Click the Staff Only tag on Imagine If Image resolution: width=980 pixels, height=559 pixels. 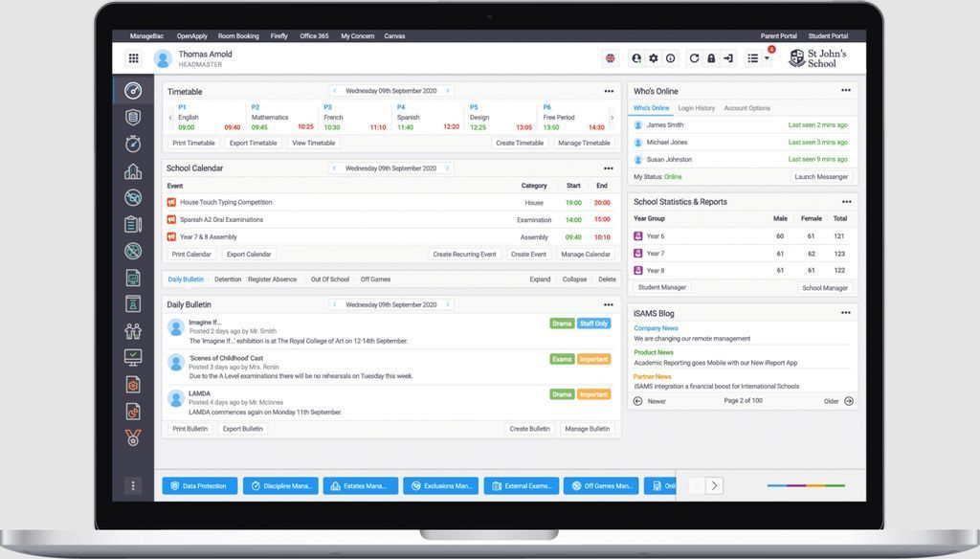(593, 324)
